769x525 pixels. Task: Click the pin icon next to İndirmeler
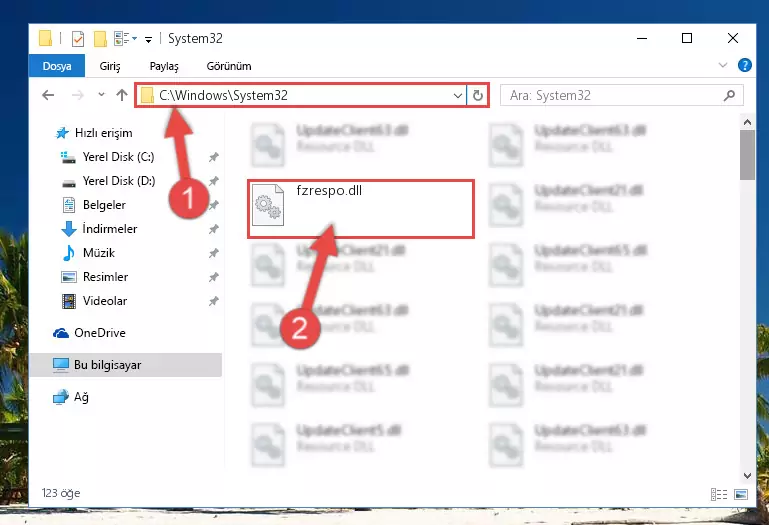(x=213, y=229)
